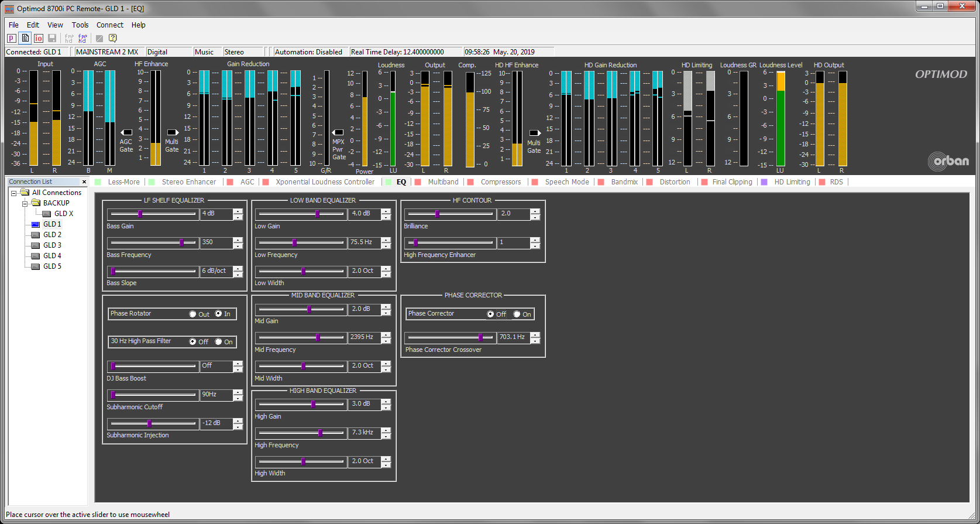Click the MPX Pwr Gate indicator arrow
980x524 pixels.
(x=338, y=132)
